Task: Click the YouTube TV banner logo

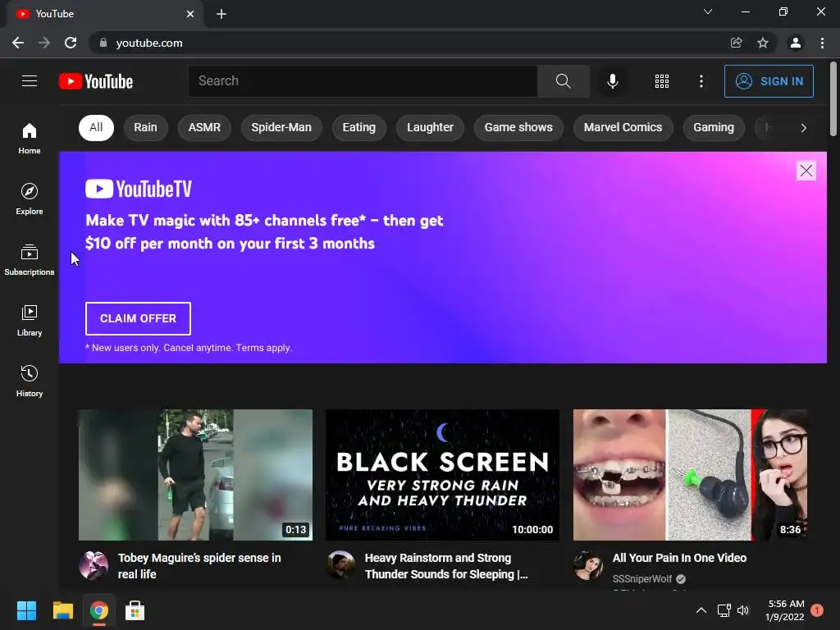Action: pos(138,189)
